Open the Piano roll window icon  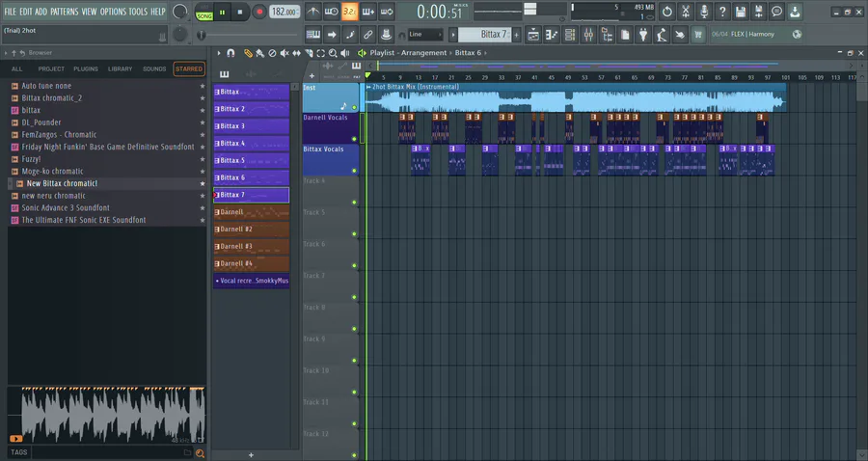pyautogui.click(x=552, y=35)
